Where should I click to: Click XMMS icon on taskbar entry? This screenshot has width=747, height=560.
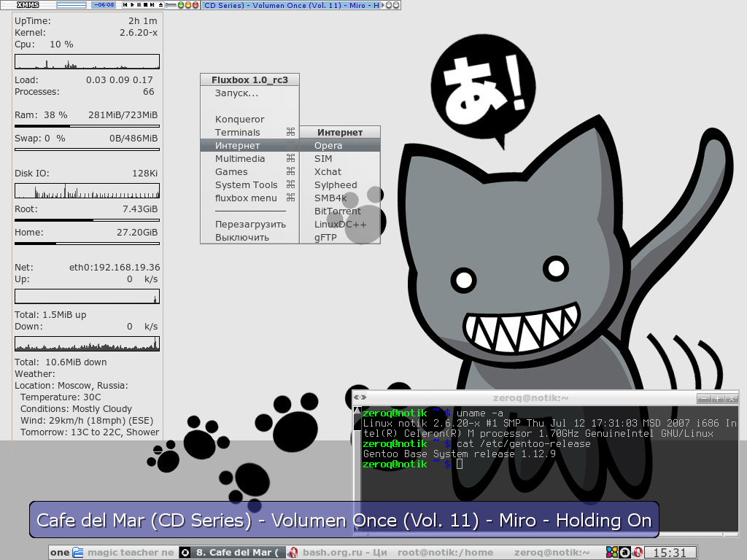[185, 553]
